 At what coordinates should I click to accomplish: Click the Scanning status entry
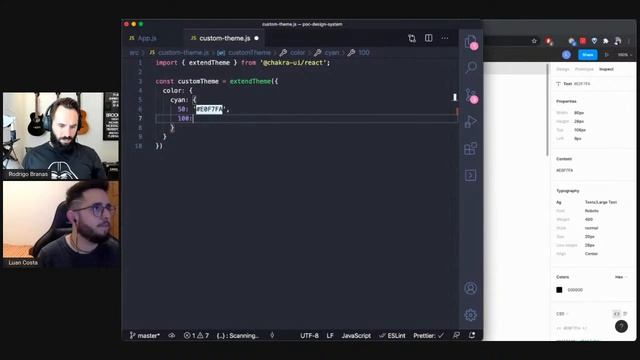point(238,336)
